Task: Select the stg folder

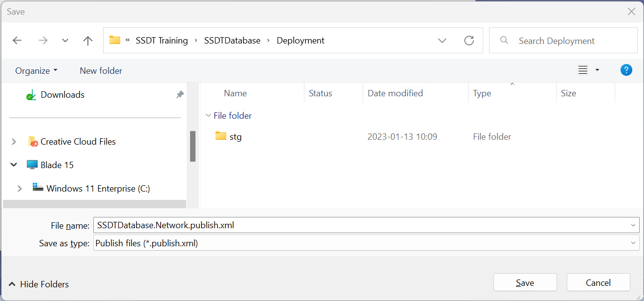Action: (235, 137)
